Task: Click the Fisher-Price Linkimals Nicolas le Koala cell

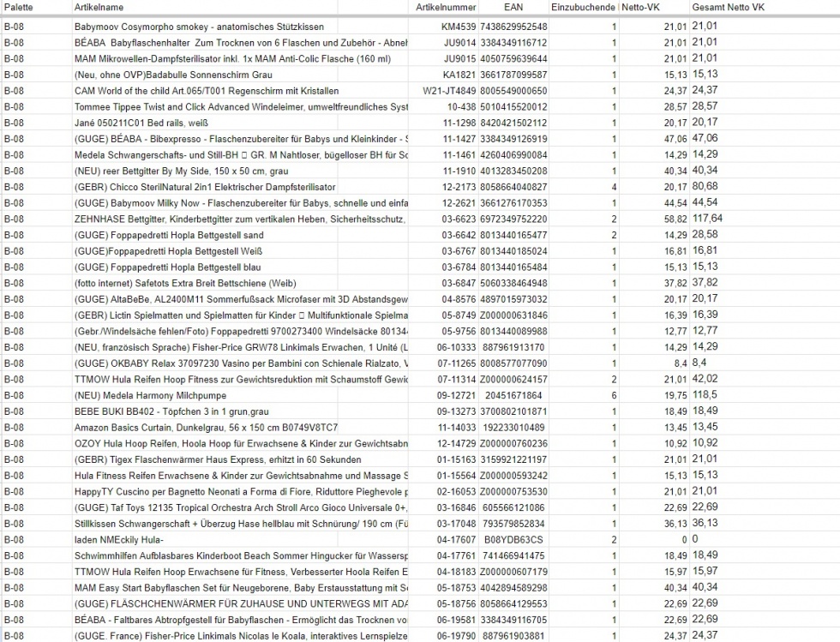Action: pos(240,637)
